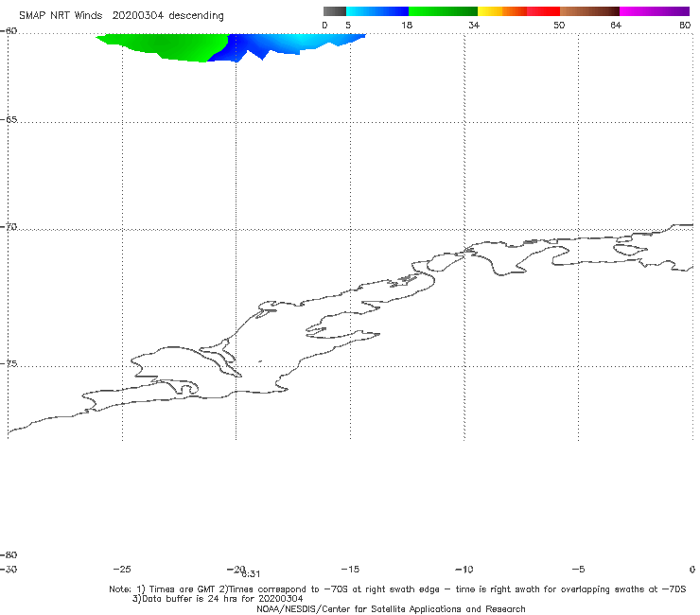The height and width of the screenshot is (615, 700).
Task: Click the longitude label '-15'
Action: [350, 569]
